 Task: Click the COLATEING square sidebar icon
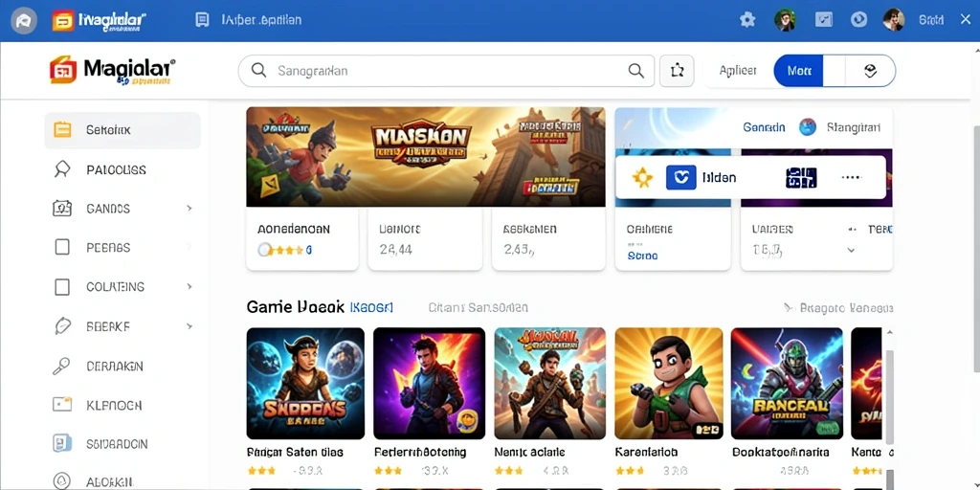pyautogui.click(x=62, y=287)
